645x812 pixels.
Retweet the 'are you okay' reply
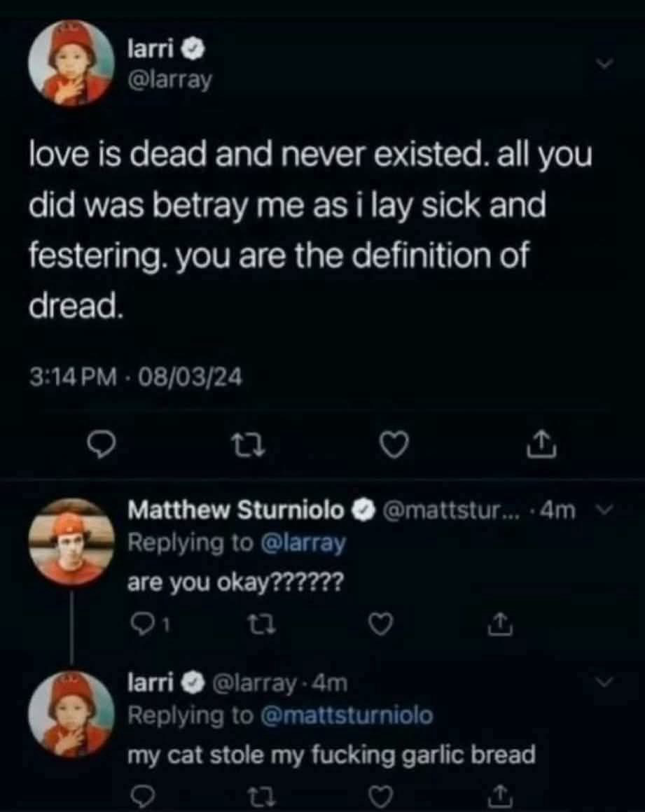[x=264, y=625]
